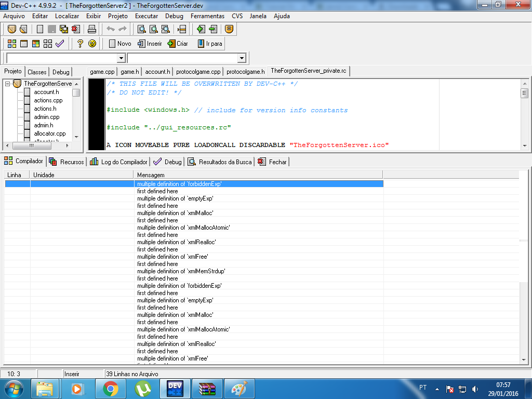Screen dimensions: 532x399
Task: Click the volume speaker tray icon
Action: coord(475,389)
